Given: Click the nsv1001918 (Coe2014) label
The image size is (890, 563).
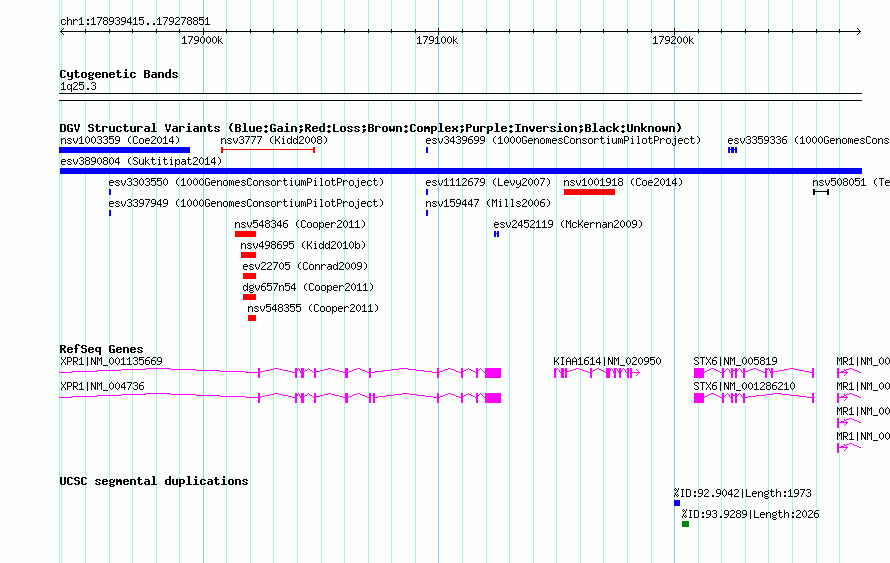Looking at the screenshot, I should coord(623,182).
